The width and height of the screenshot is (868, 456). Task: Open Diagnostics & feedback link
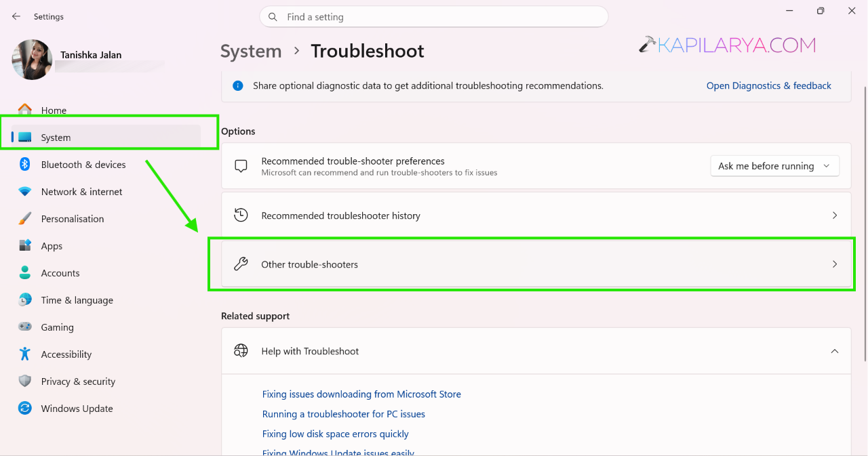click(768, 85)
